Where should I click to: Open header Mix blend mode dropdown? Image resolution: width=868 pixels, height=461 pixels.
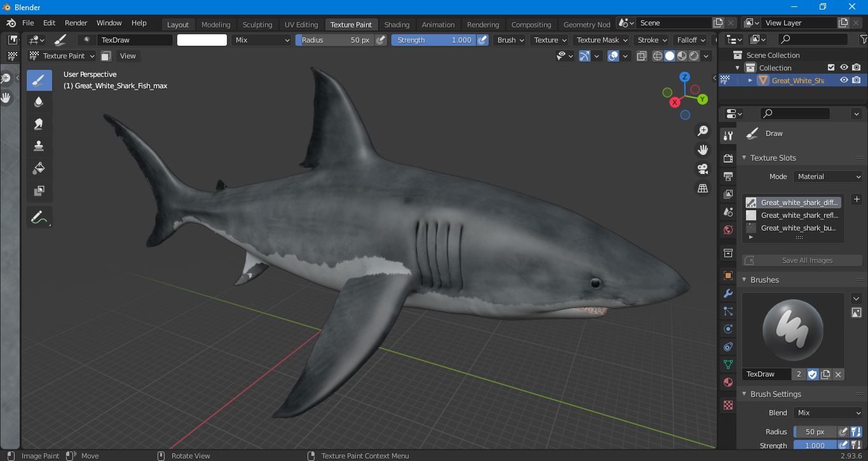point(261,40)
